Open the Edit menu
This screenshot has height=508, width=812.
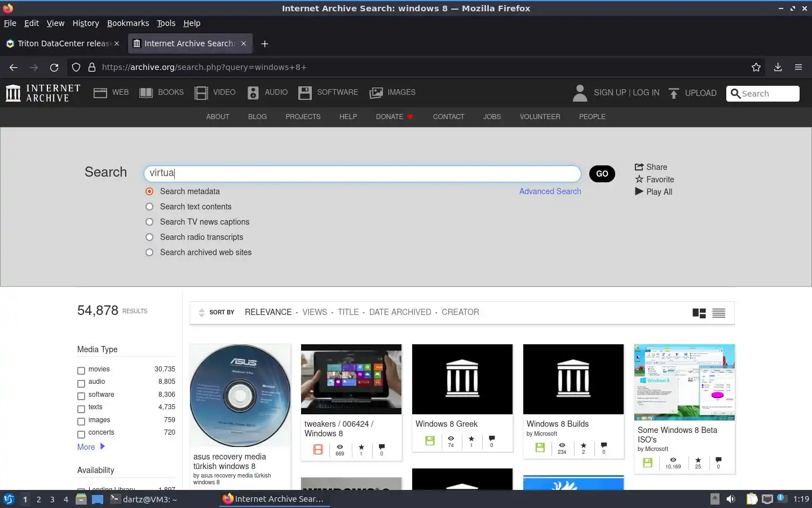(32, 23)
